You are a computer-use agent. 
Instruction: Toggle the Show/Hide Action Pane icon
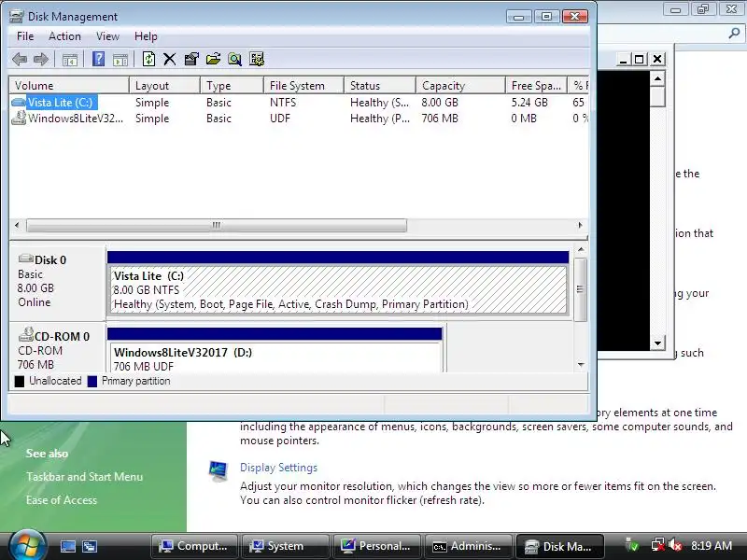120,60
